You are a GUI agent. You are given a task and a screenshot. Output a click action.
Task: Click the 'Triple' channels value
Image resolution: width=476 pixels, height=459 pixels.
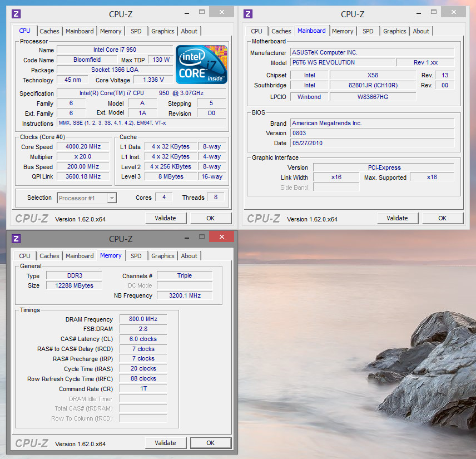click(185, 275)
